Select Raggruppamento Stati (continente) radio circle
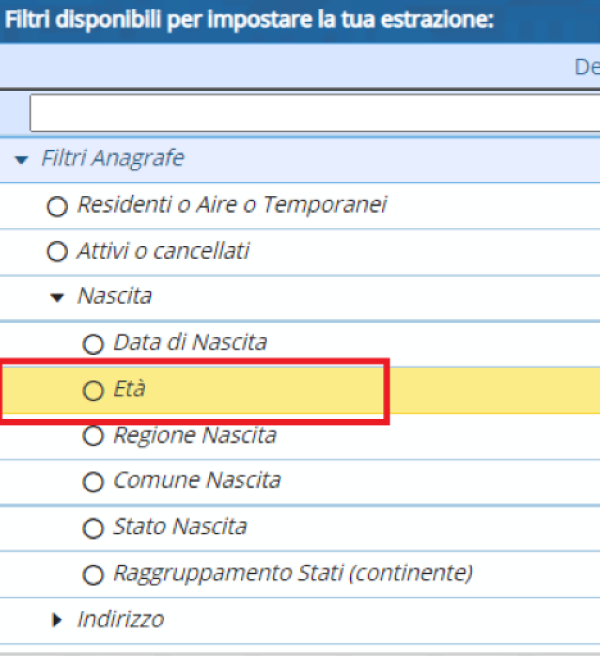The image size is (600, 656). pyautogui.click(x=93, y=574)
